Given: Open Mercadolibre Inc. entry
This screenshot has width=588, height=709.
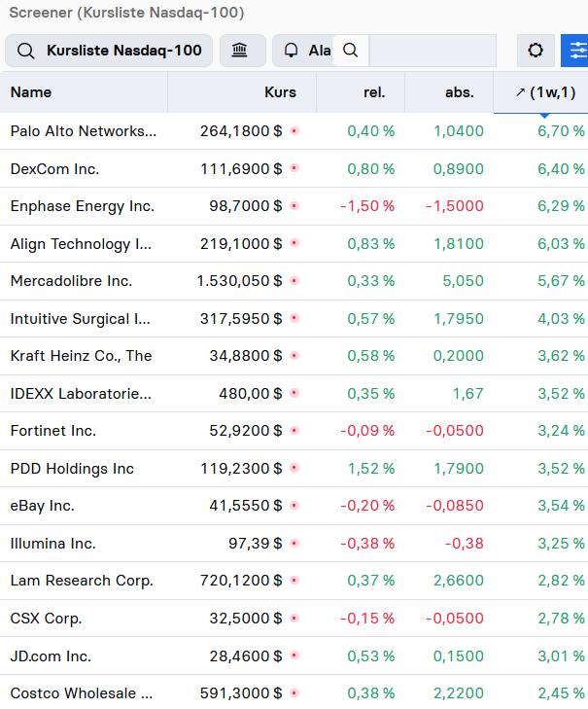Looking at the screenshot, I should [x=71, y=281].
